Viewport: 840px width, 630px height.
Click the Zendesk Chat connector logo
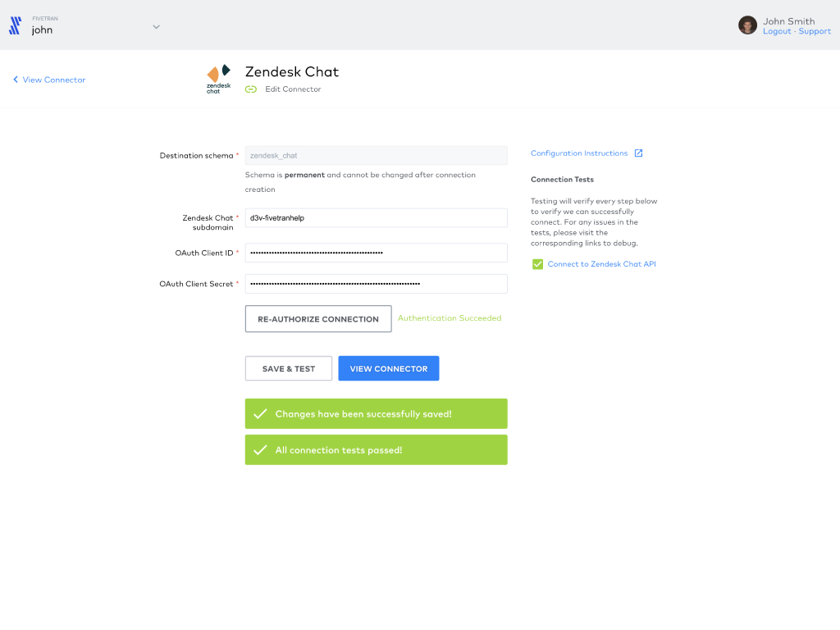(x=218, y=78)
